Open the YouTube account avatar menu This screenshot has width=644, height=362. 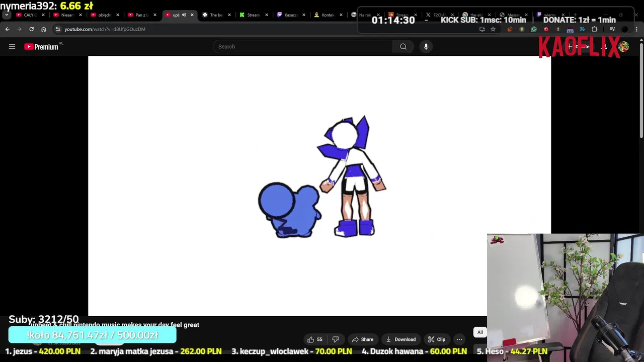tap(623, 47)
